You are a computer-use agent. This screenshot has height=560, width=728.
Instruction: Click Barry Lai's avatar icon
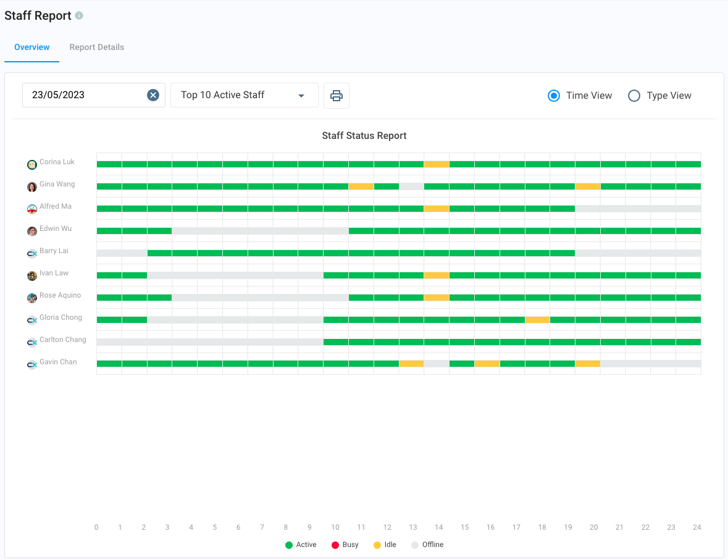[x=32, y=253]
